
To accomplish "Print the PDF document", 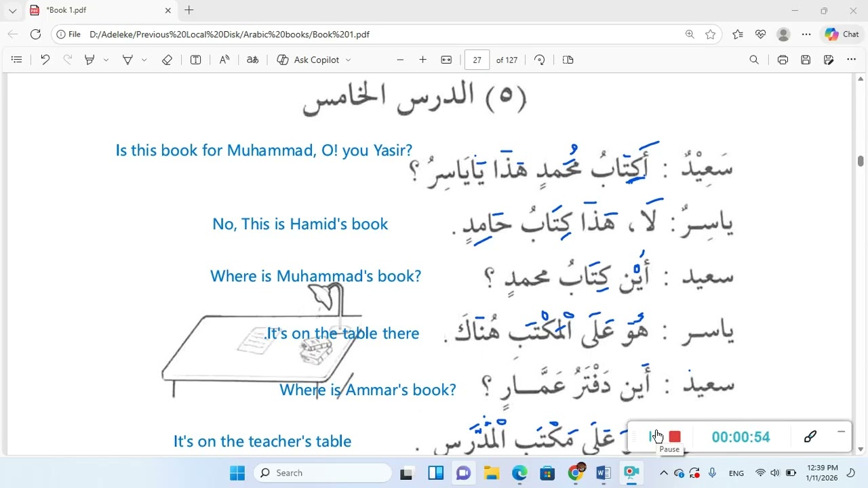I will (783, 60).
